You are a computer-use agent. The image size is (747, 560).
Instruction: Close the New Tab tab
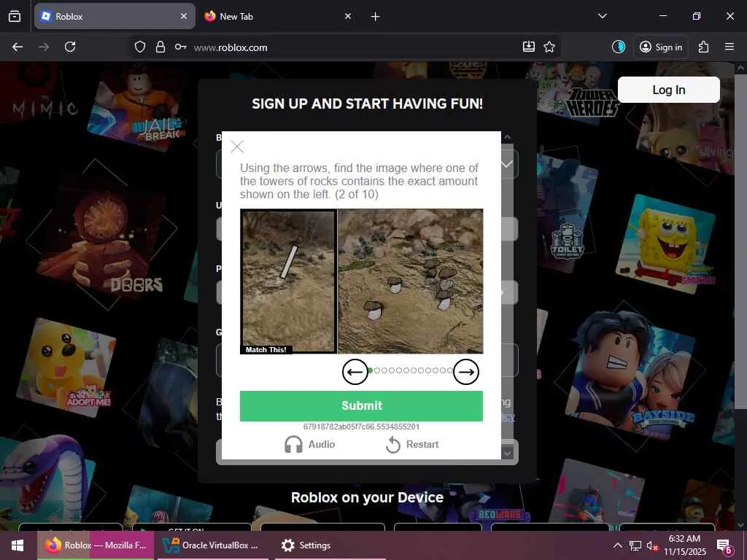pyautogui.click(x=348, y=16)
